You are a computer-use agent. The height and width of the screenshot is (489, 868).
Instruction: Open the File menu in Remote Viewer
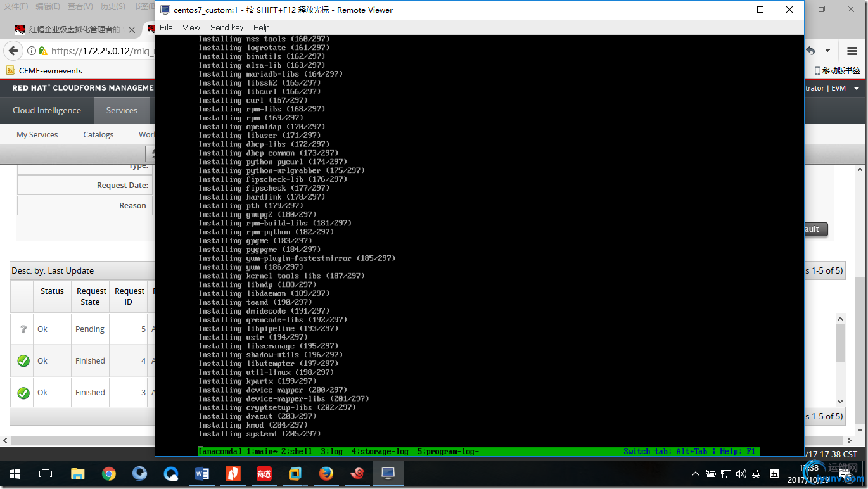coord(166,27)
